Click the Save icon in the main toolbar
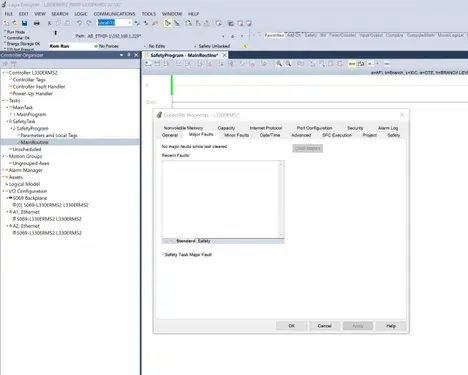Image resolution: width=468 pixels, height=375 pixels. click(x=24, y=23)
